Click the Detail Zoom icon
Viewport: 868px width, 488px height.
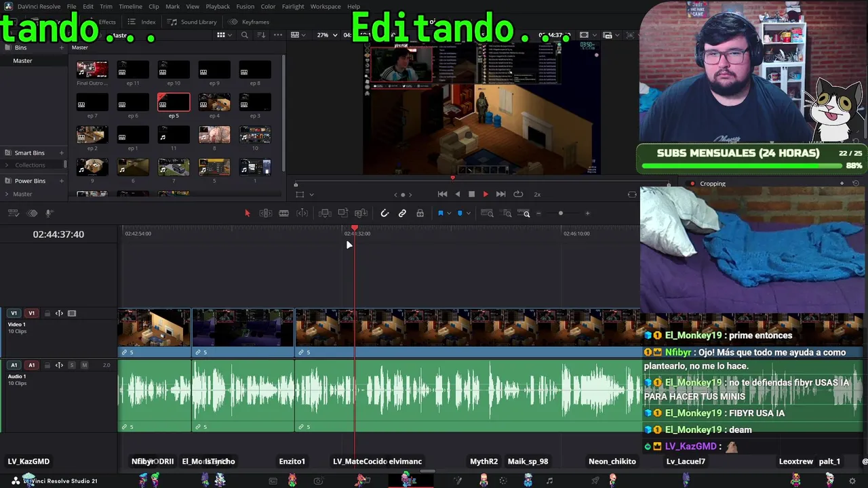pyautogui.click(x=507, y=213)
